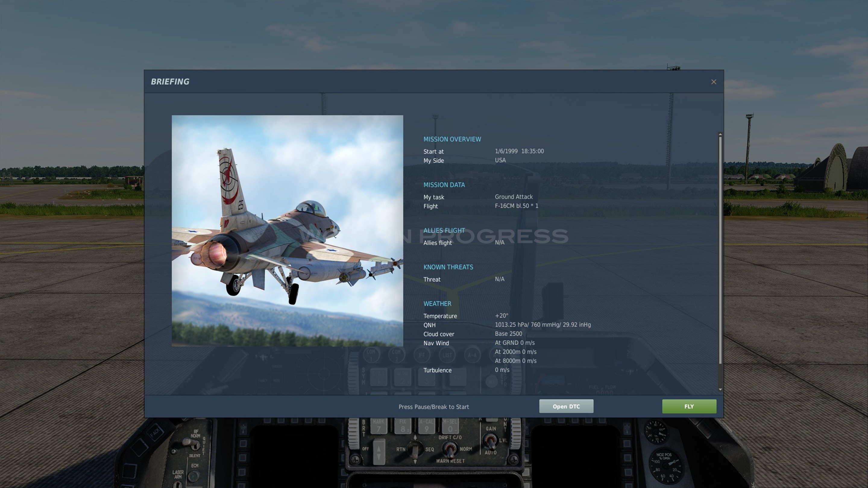The image size is (868, 488).
Task: Toggle the LASER ARM switch
Action: tap(178, 485)
